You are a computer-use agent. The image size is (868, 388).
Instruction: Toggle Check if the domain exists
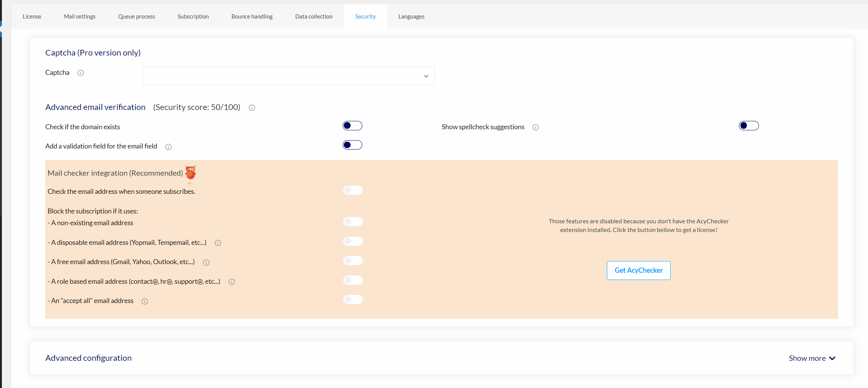352,126
